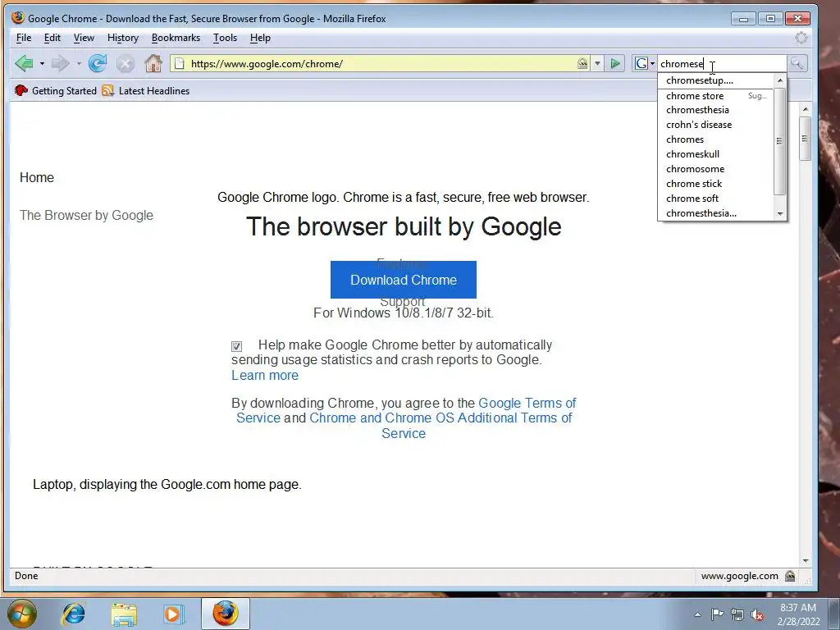
Task: Click the suggestion list scrollbar thumb
Action: tap(779, 141)
